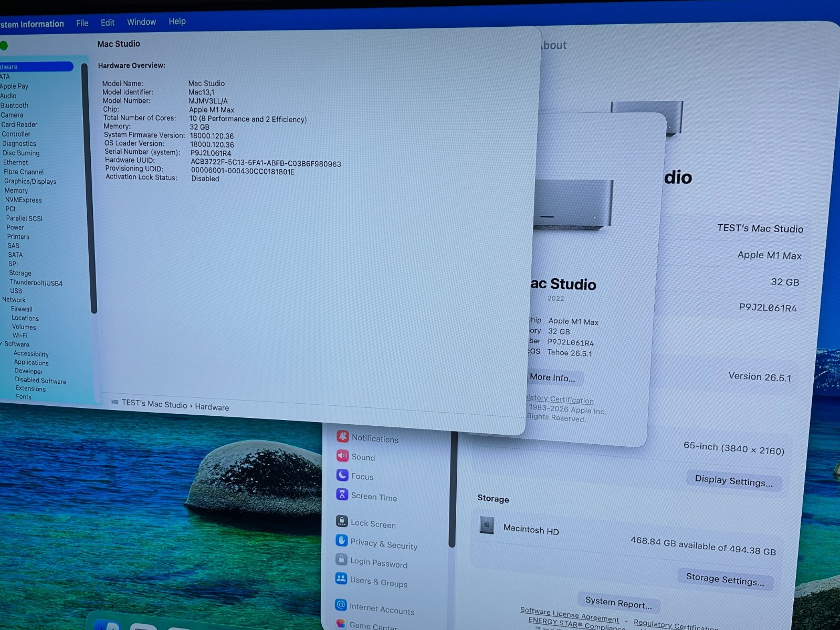Click the System Report... button

pyautogui.click(x=618, y=603)
